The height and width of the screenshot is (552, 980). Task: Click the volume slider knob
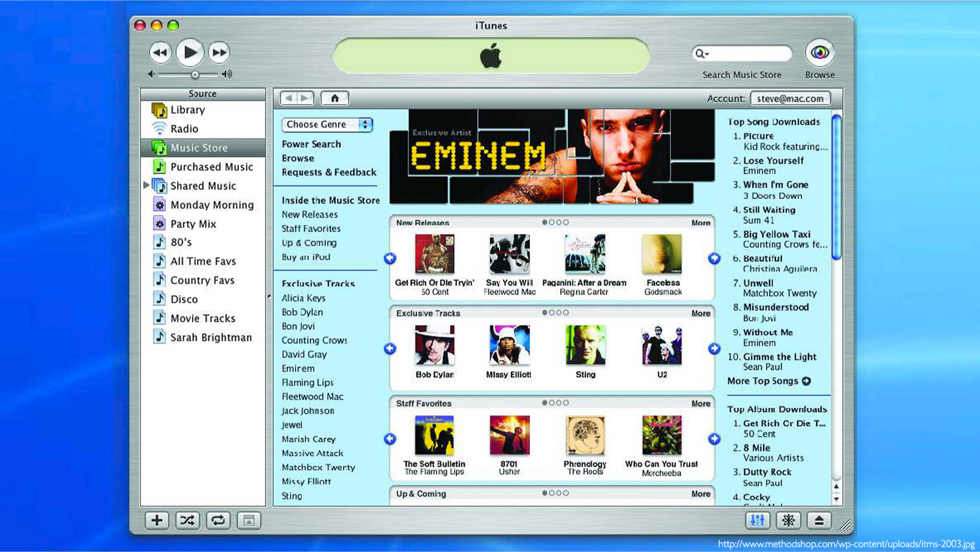pyautogui.click(x=194, y=75)
